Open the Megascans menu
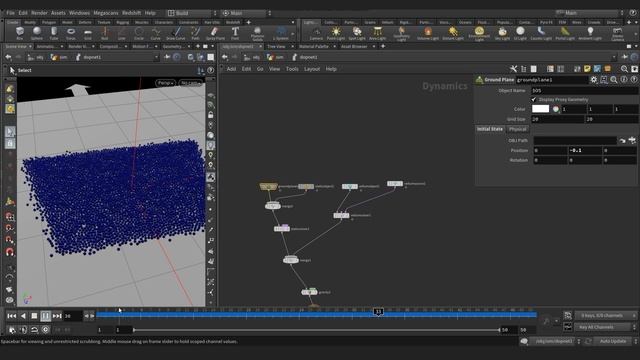640x360 pixels. click(x=106, y=13)
